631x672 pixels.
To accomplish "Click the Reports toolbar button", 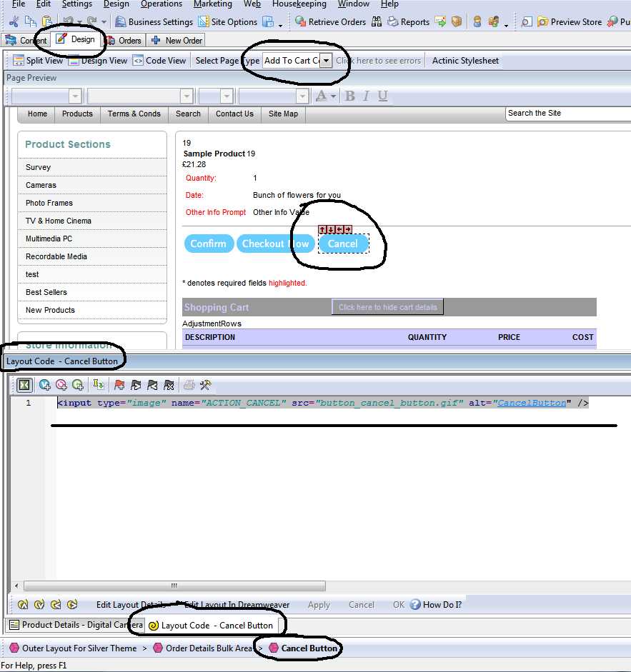I will point(408,22).
